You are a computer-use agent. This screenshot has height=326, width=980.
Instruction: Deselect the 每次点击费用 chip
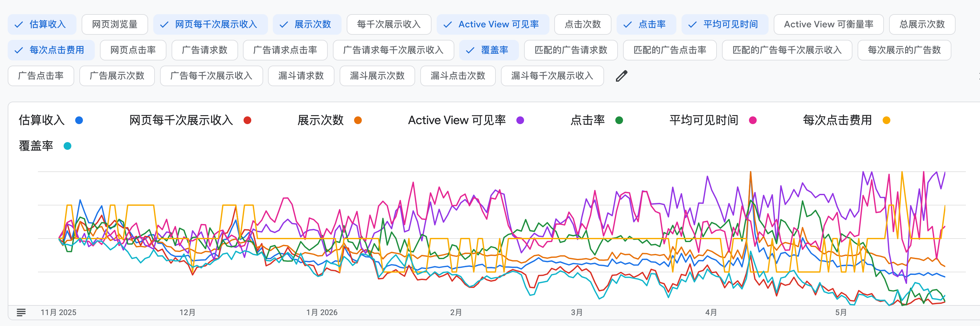pyautogui.click(x=51, y=50)
